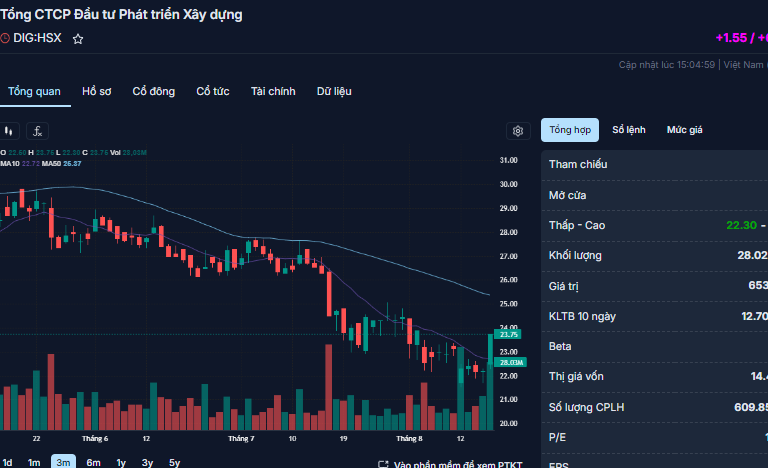Image resolution: width=768 pixels, height=468 pixels.
Task: Set chart range to 5y
Action: (174, 463)
